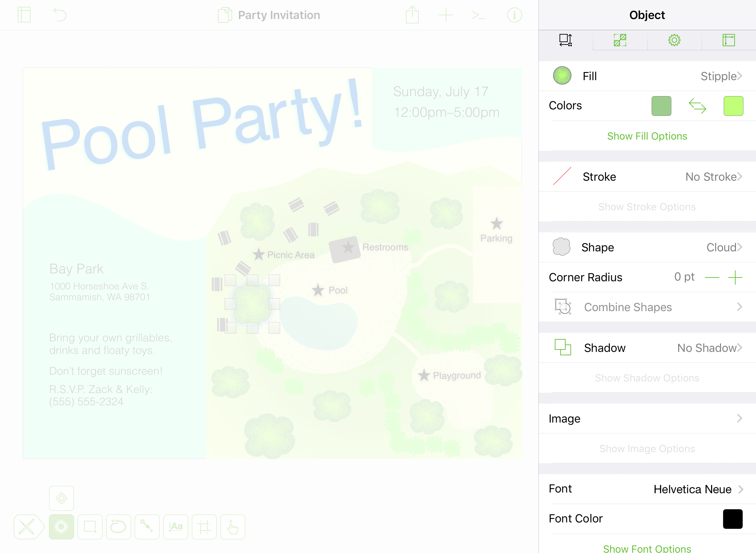The image size is (756, 553).
Task: Swap the two fill colors
Action: 697,106
